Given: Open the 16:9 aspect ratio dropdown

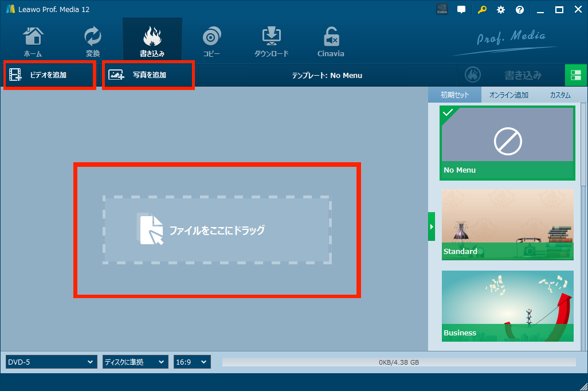Looking at the screenshot, I should click(x=192, y=362).
